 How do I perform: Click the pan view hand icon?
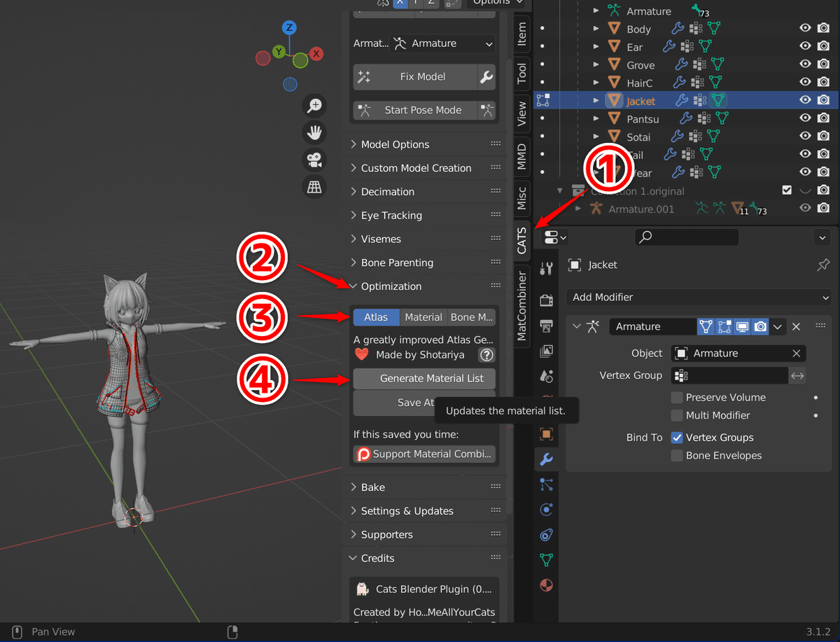pyautogui.click(x=315, y=132)
